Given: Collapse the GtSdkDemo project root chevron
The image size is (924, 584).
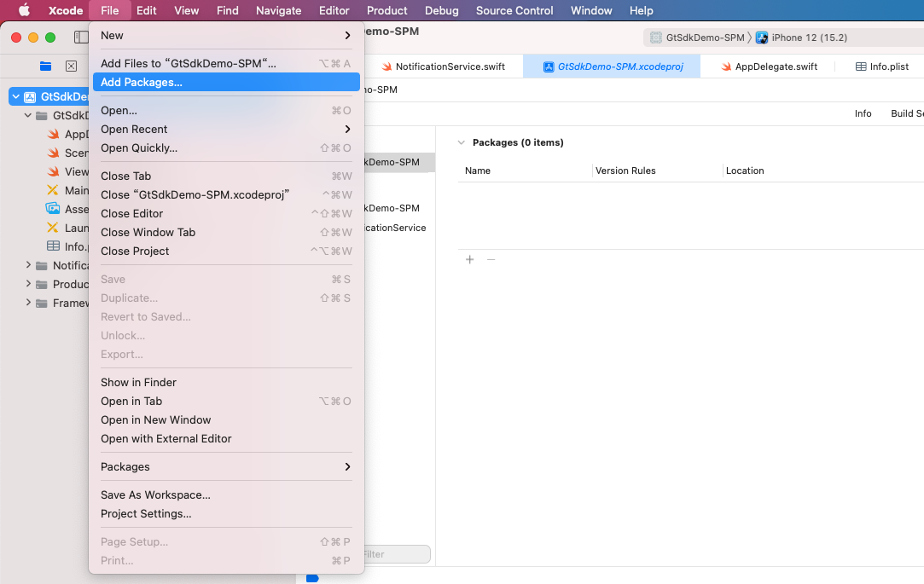Looking at the screenshot, I should (16, 96).
